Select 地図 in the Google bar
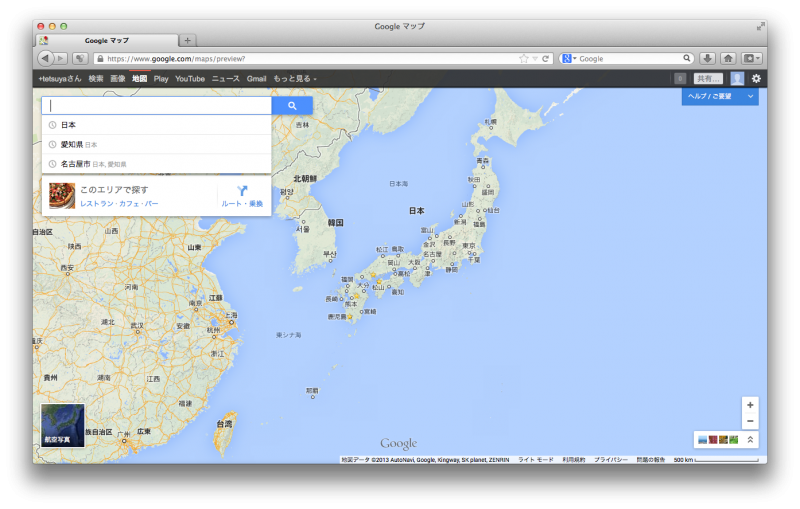Viewport: 800px width, 509px height. [x=139, y=79]
